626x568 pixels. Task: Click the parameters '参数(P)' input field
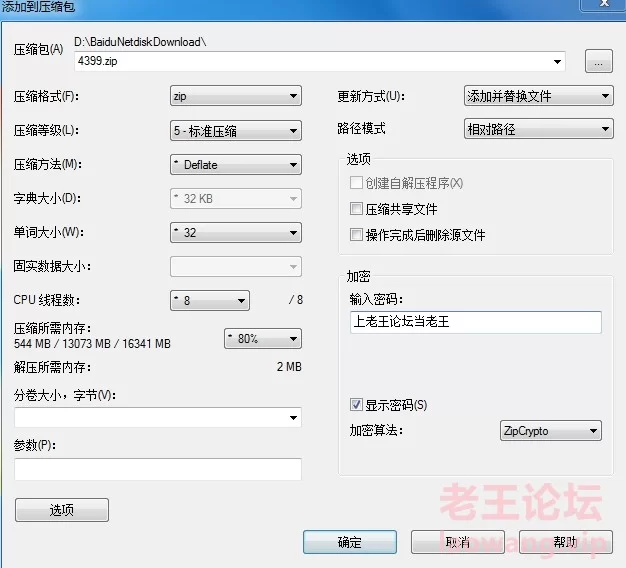(x=158, y=469)
